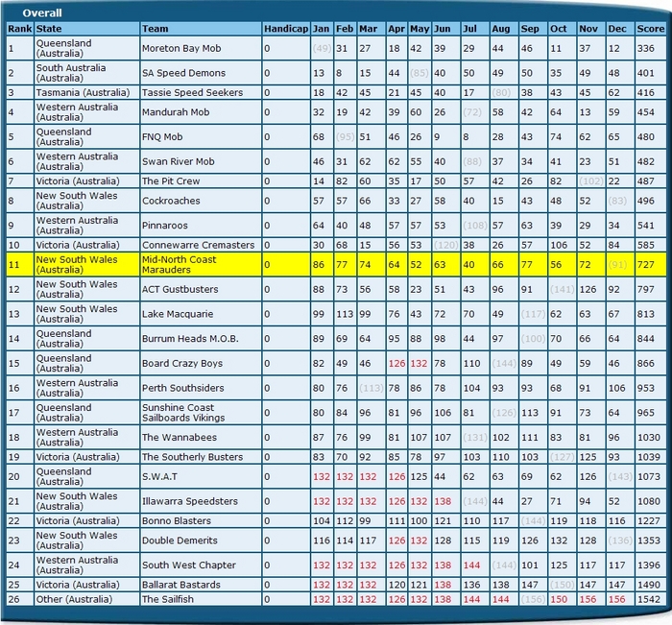
Task: Select the Cockroaches team
Action: tap(171, 201)
